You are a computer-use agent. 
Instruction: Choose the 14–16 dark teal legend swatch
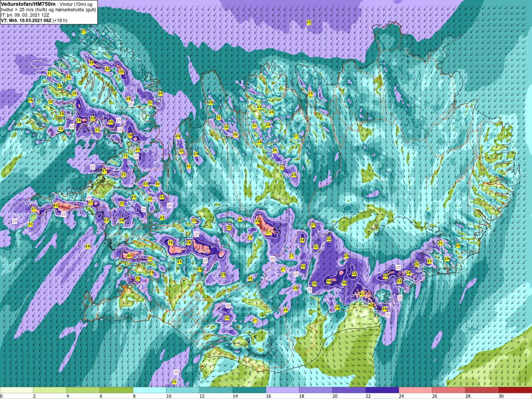pyautogui.click(x=249, y=390)
